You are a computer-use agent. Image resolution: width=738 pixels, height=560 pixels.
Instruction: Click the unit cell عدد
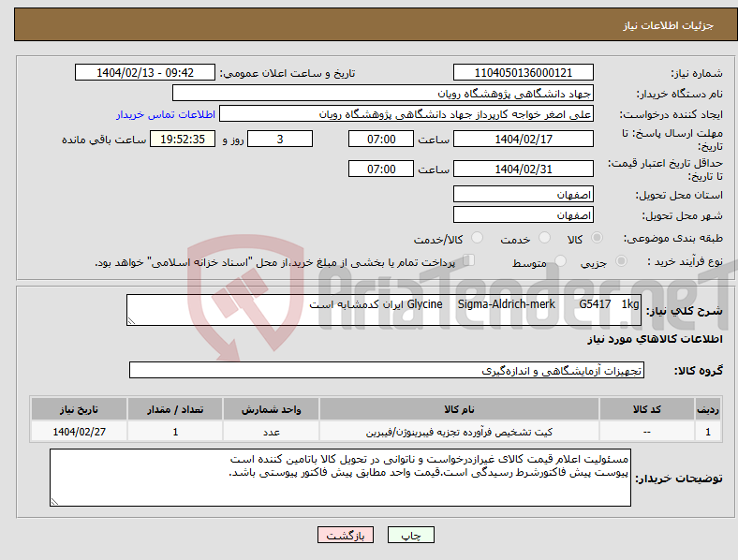[x=271, y=432]
